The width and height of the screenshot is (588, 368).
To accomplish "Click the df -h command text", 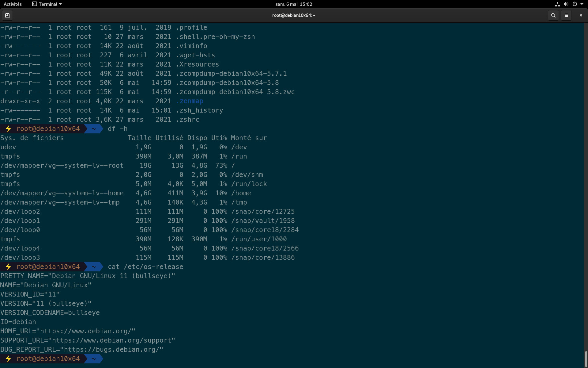I will [x=118, y=129].
